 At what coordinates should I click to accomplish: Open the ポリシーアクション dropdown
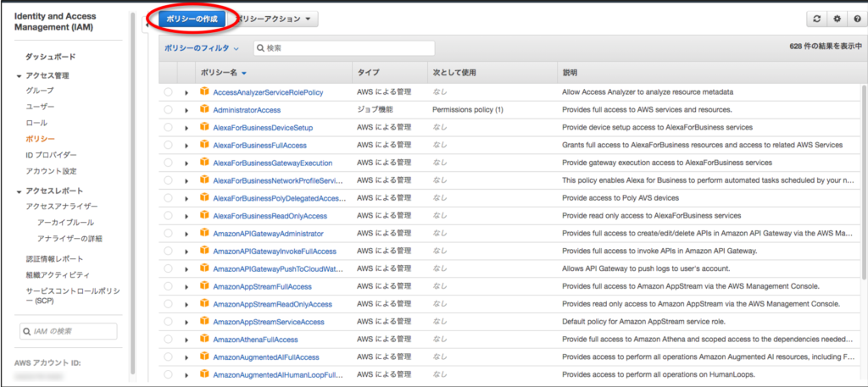tap(275, 18)
